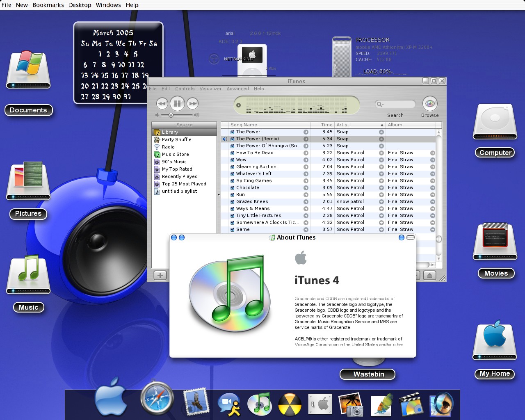
Task: Open the Windows menu in top bar
Action: point(108,5)
